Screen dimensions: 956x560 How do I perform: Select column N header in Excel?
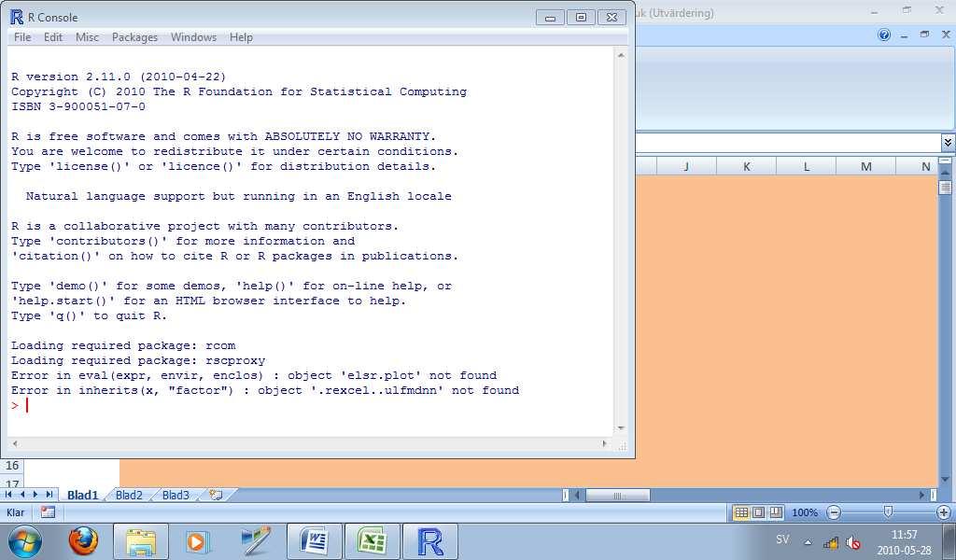pyautogui.click(x=917, y=166)
